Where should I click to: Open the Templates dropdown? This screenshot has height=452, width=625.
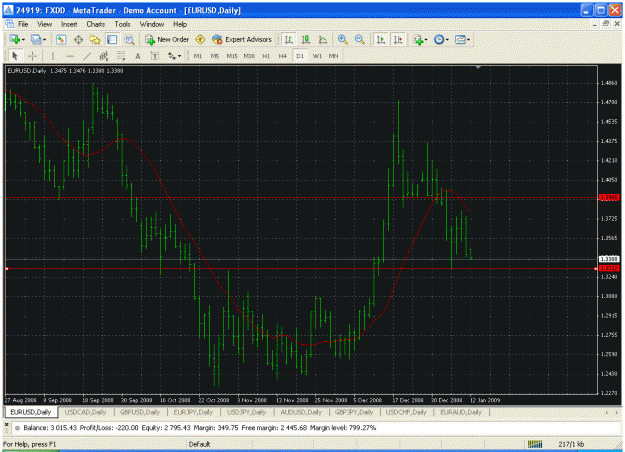click(462, 39)
